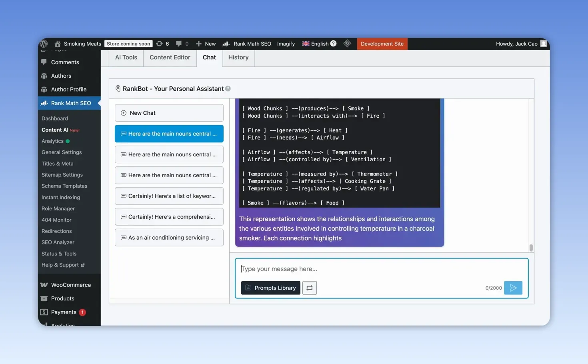
Task: Click the Development Site badge
Action: tap(382, 44)
